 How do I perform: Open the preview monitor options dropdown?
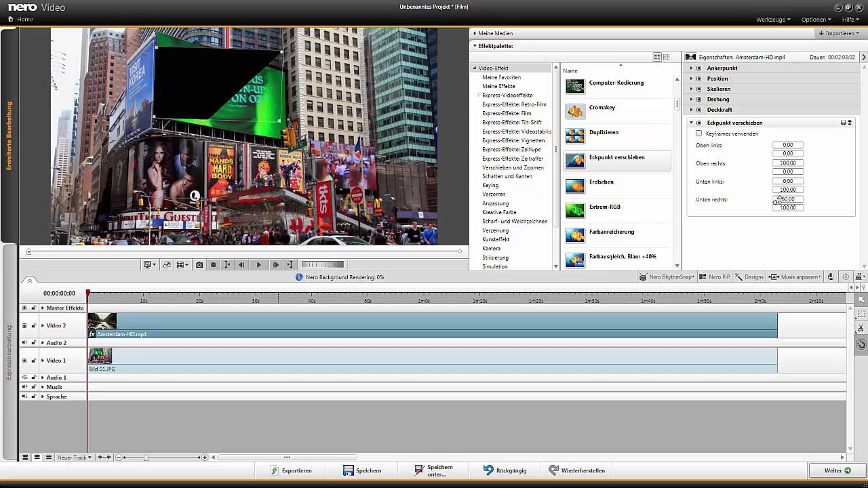(x=150, y=265)
